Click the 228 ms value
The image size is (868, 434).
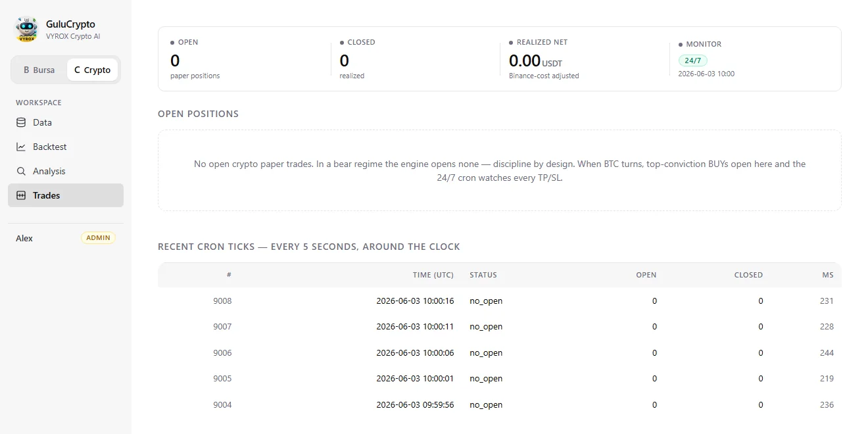827,326
